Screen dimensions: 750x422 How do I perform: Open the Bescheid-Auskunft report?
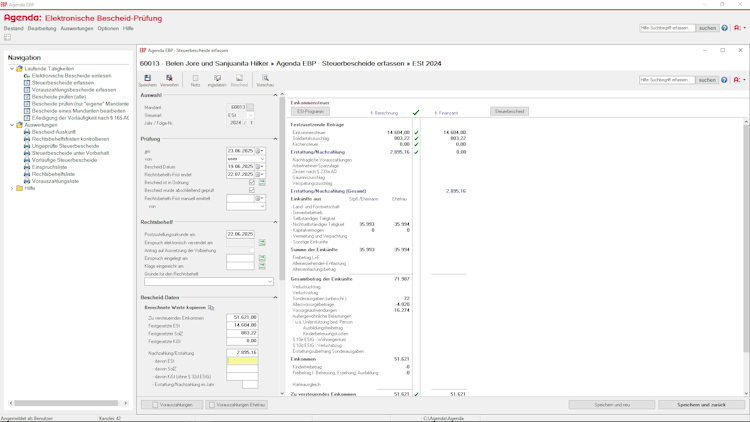tap(54, 132)
